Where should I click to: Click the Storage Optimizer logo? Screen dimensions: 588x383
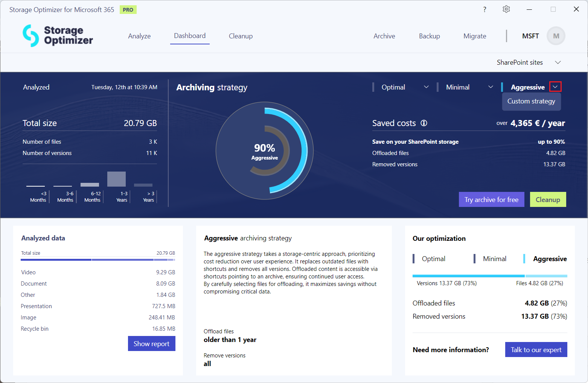point(58,36)
